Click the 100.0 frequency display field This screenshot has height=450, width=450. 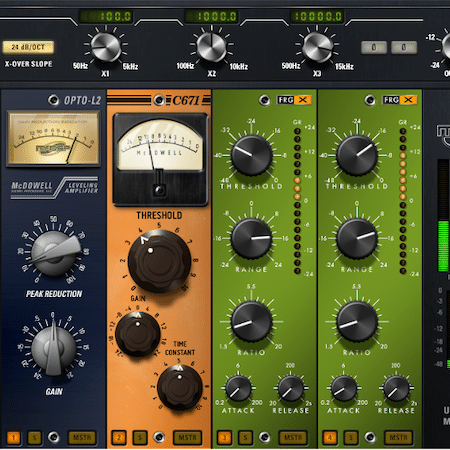click(x=106, y=16)
